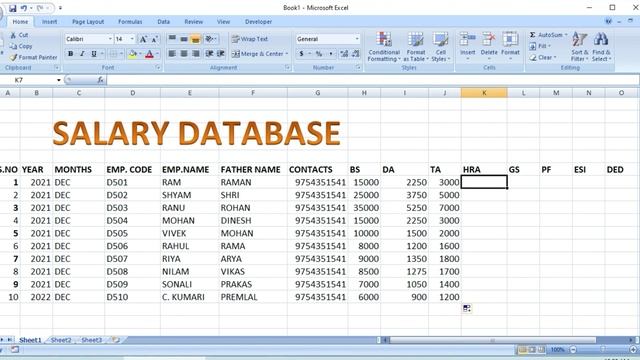Launch the Font dialog box

[x=158, y=68]
